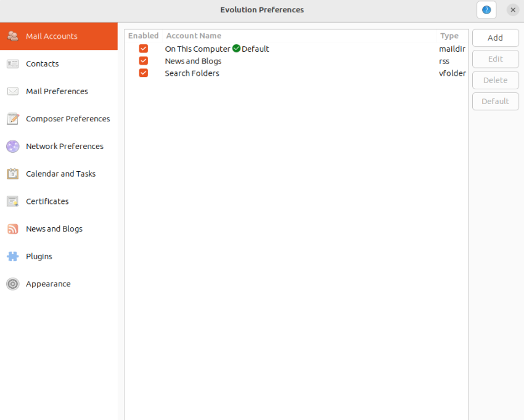
Task: Click the Mail Preferences envelope icon
Action: (13, 91)
